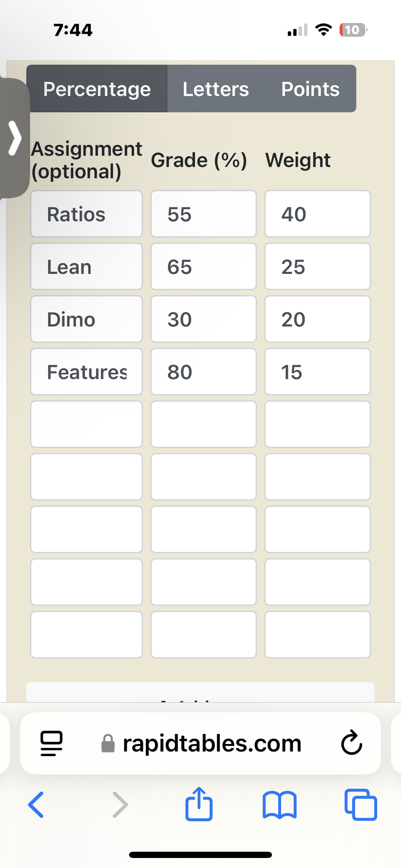Viewport: 401px width, 868px height.
Task: Edit the Ratios assignment name field
Action: tap(86, 214)
